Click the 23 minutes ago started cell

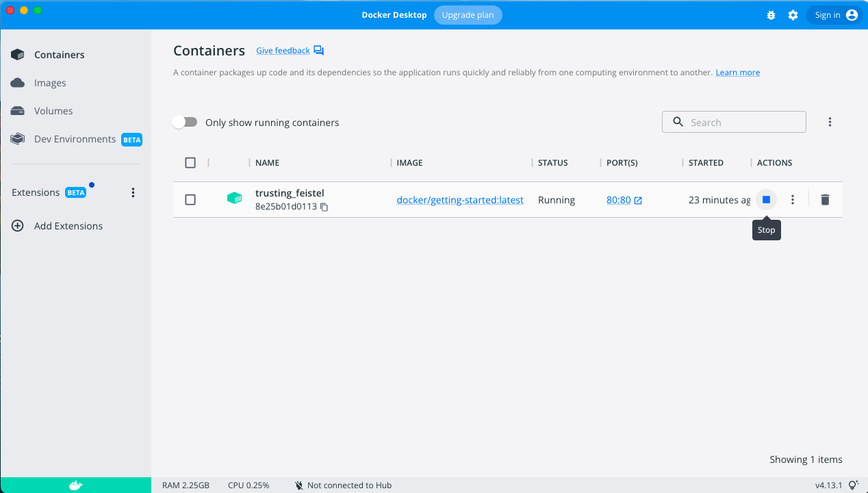(x=719, y=200)
